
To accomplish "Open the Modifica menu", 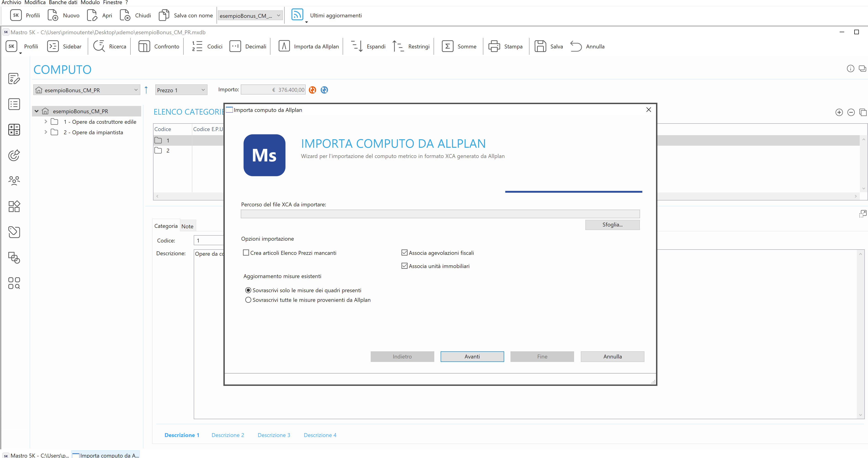I will click(35, 3).
